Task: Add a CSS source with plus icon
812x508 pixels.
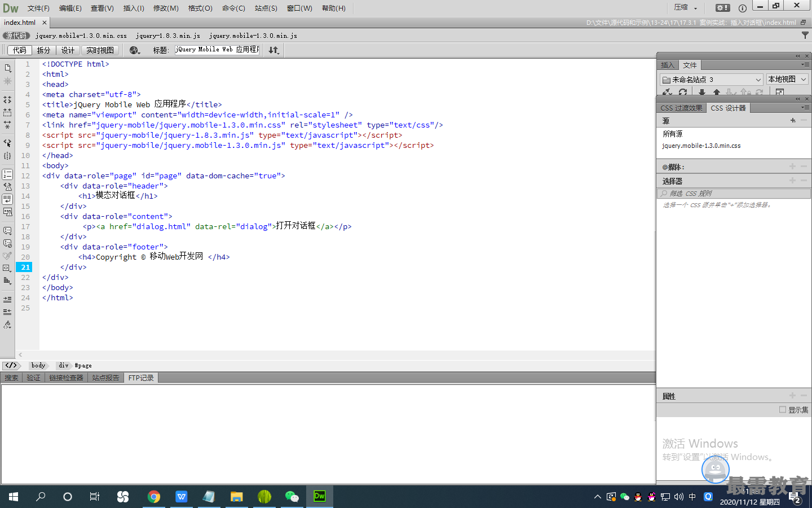Action: coord(793,120)
